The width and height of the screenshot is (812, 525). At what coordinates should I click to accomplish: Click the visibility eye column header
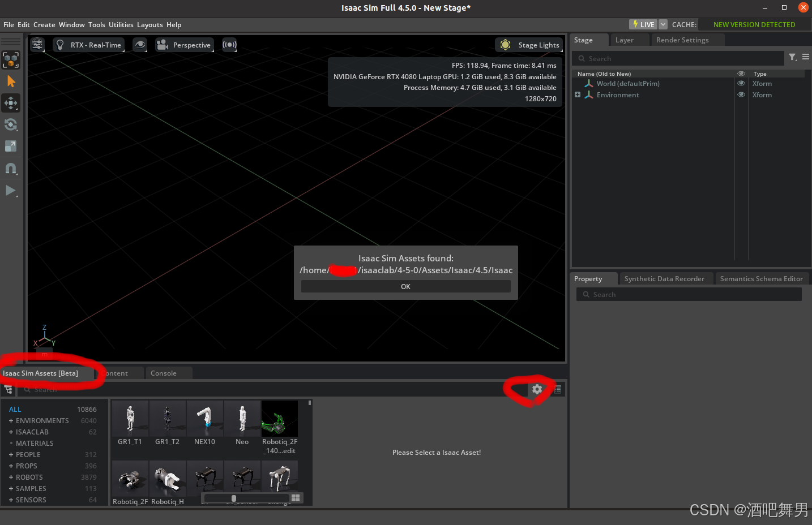[x=741, y=74]
